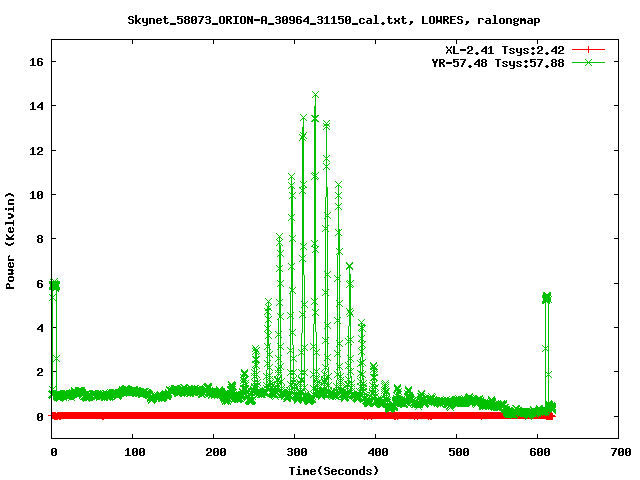Click the plot title Skynet_58073_ORION-A text

[333, 20]
